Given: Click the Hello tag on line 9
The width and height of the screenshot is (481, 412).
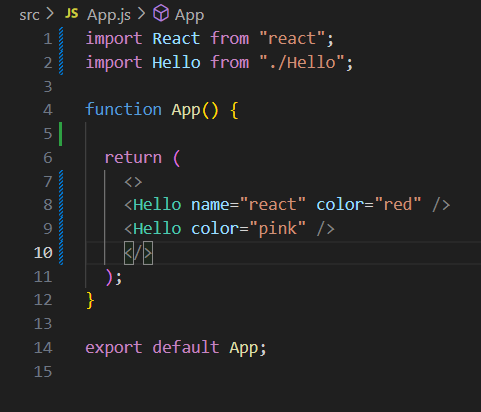Looking at the screenshot, I should pyautogui.click(x=157, y=229).
